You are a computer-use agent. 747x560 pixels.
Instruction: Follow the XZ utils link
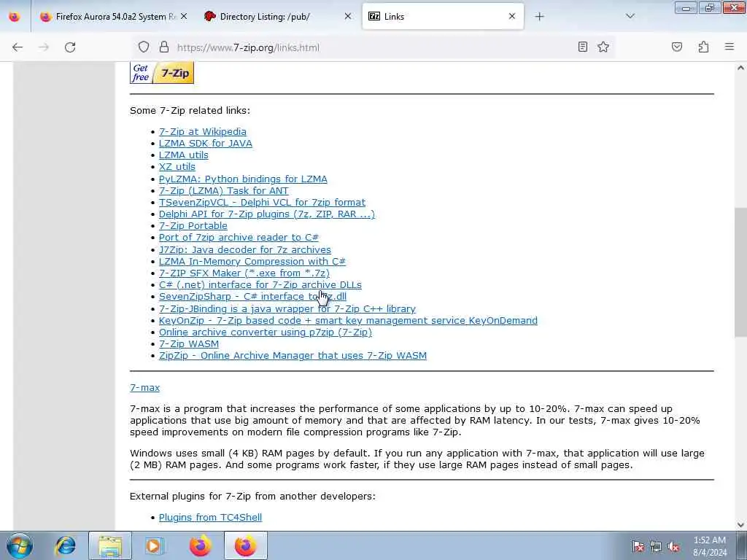pyautogui.click(x=177, y=167)
